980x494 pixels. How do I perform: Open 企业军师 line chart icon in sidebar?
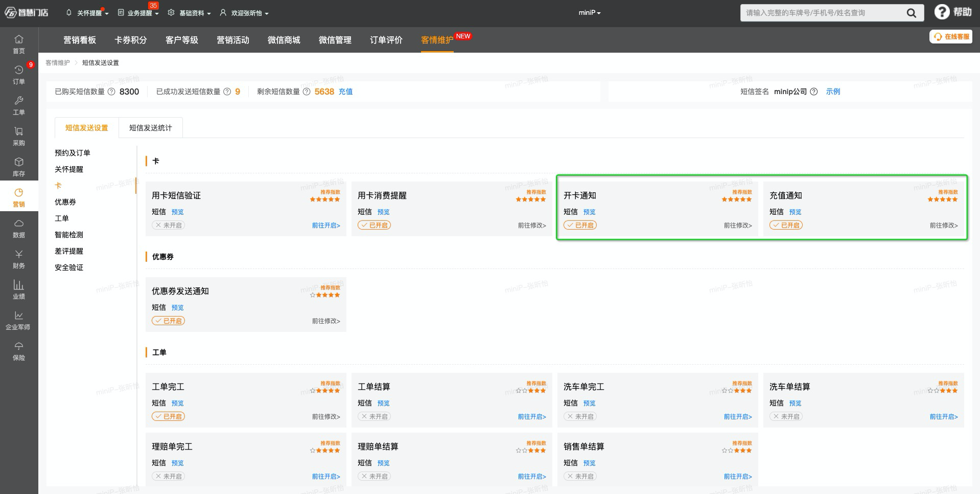click(19, 316)
